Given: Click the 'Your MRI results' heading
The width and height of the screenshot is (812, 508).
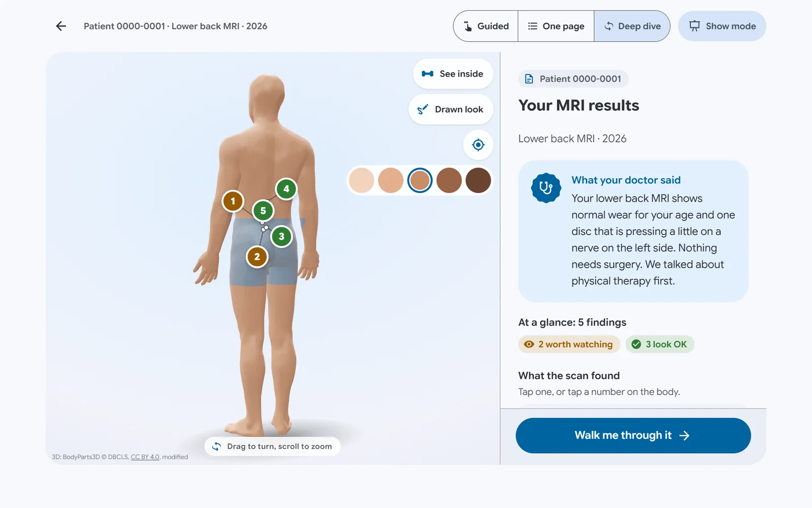Looking at the screenshot, I should [579, 105].
